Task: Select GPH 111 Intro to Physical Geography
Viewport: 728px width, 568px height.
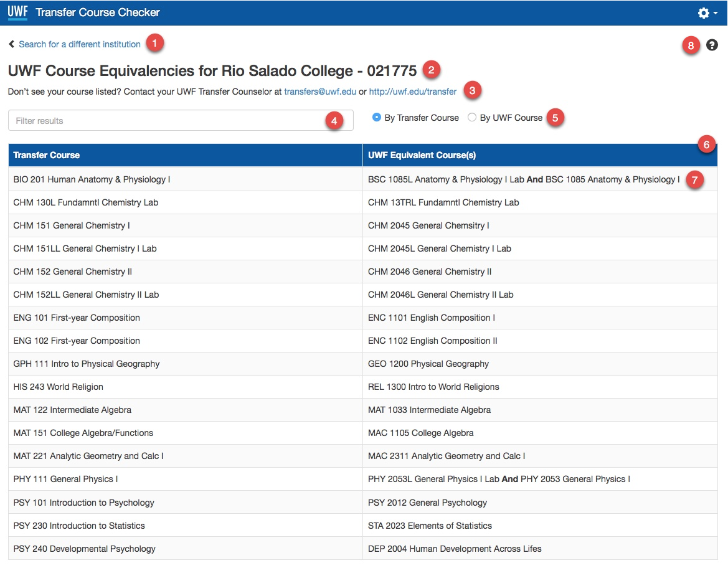Action: point(87,364)
